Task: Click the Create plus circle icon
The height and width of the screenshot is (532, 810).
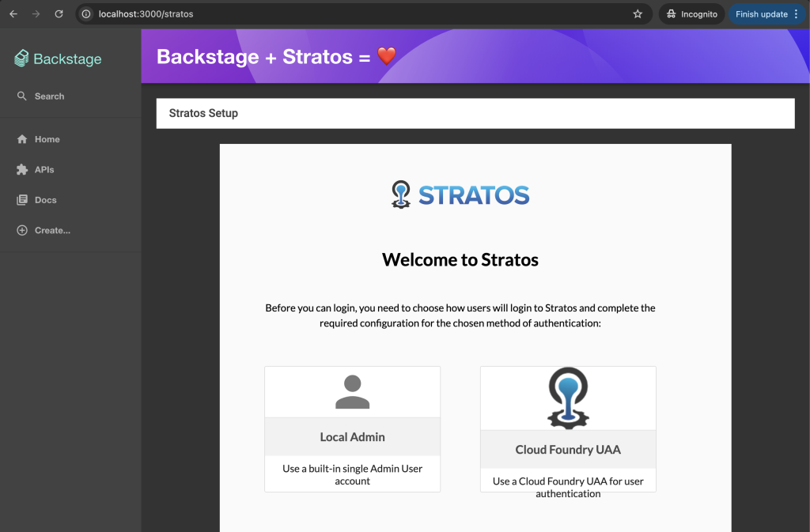Action: [21, 231]
